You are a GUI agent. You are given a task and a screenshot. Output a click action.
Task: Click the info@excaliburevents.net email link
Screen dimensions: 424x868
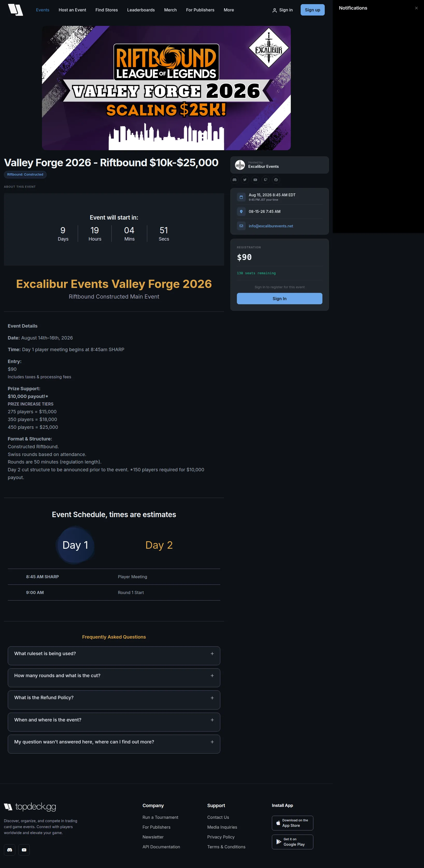271,226
